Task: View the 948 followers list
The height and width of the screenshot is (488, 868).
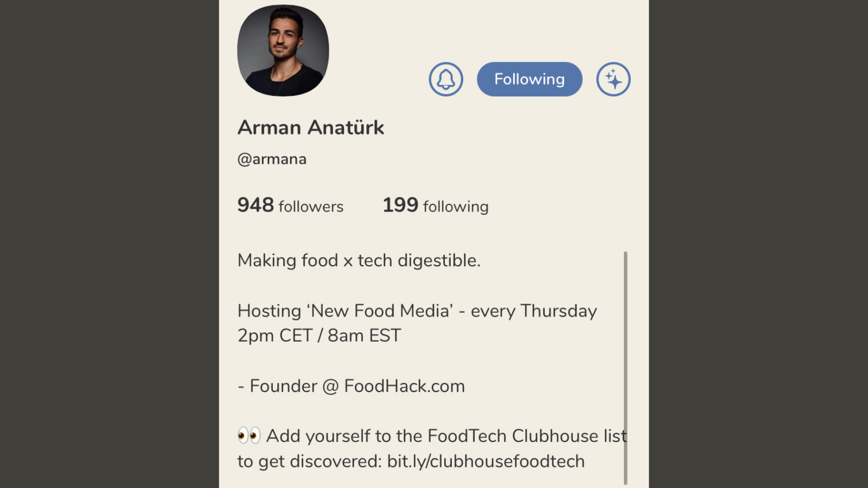Action: tap(290, 206)
